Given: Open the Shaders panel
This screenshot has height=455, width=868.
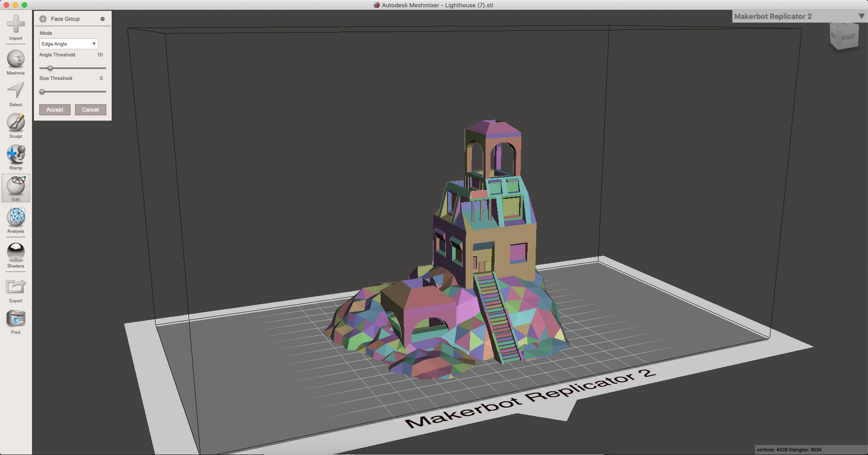Looking at the screenshot, I should click(16, 255).
